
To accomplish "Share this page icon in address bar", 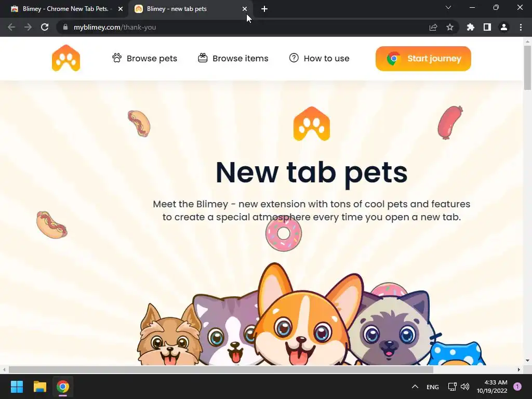I will pyautogui.click(x=433, y=27).
